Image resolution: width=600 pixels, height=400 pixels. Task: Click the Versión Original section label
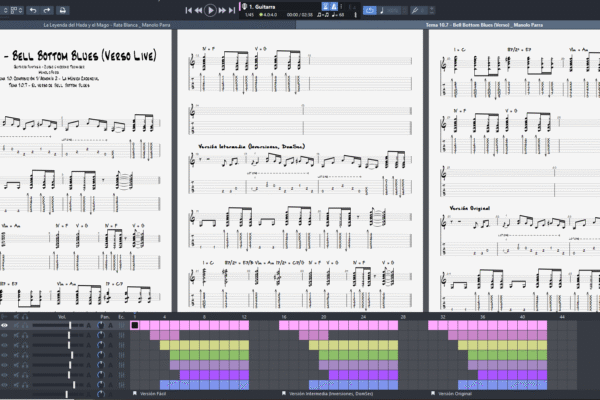click(455, 393)
